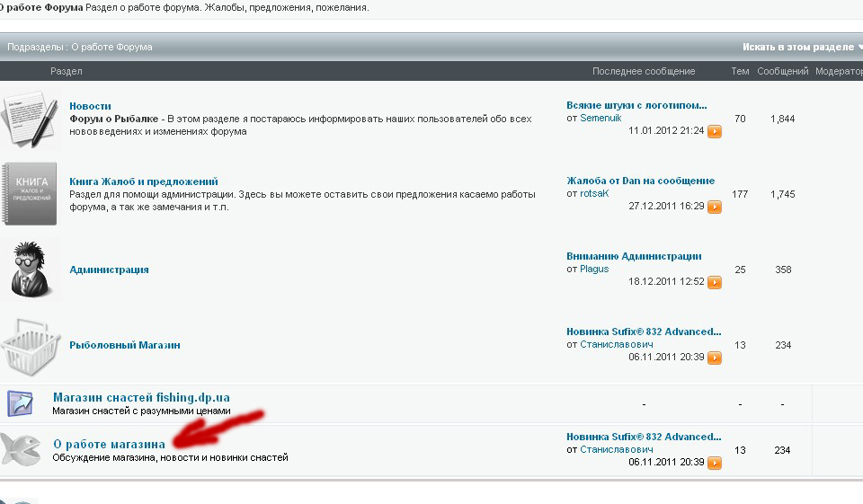This screenshot has height=504, width=863.
Task: Click the Книга Жалоб book icon
Action: click(x=29, y=194)
